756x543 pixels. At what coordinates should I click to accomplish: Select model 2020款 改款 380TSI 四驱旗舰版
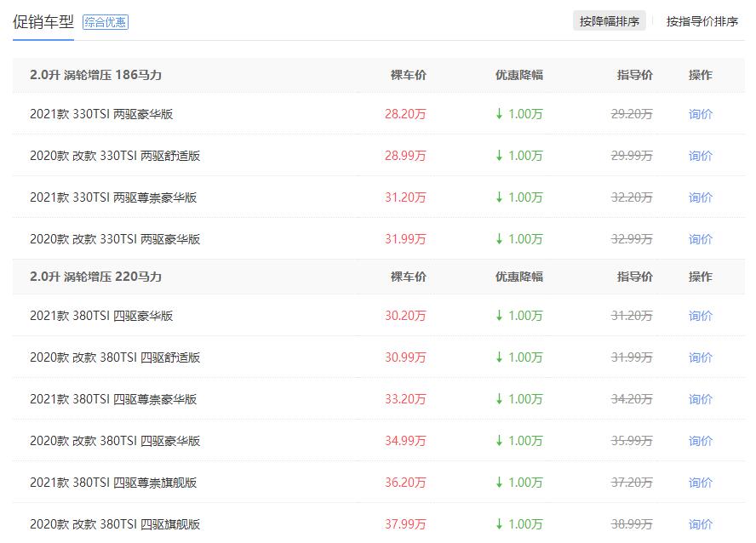[x=115, y=524]
